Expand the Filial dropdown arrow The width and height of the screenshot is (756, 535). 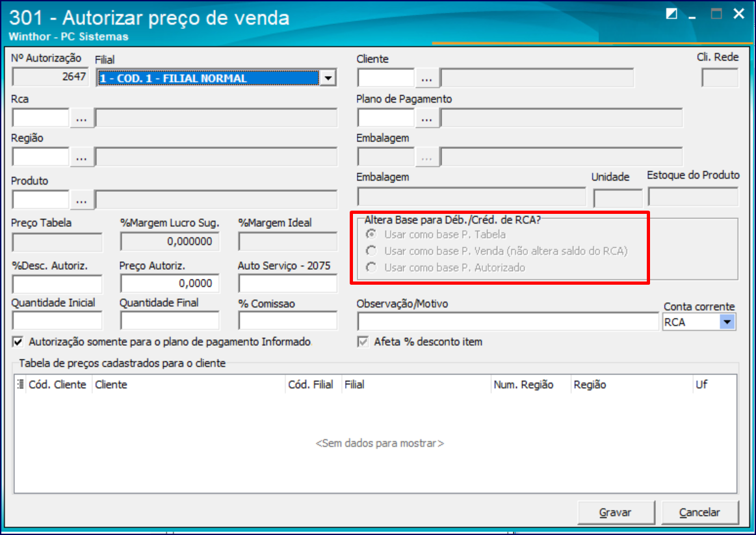click(328, 77)
